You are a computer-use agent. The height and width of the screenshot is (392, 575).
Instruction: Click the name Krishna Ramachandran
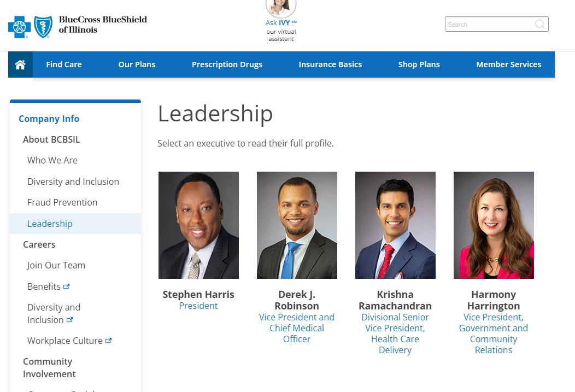395,300
